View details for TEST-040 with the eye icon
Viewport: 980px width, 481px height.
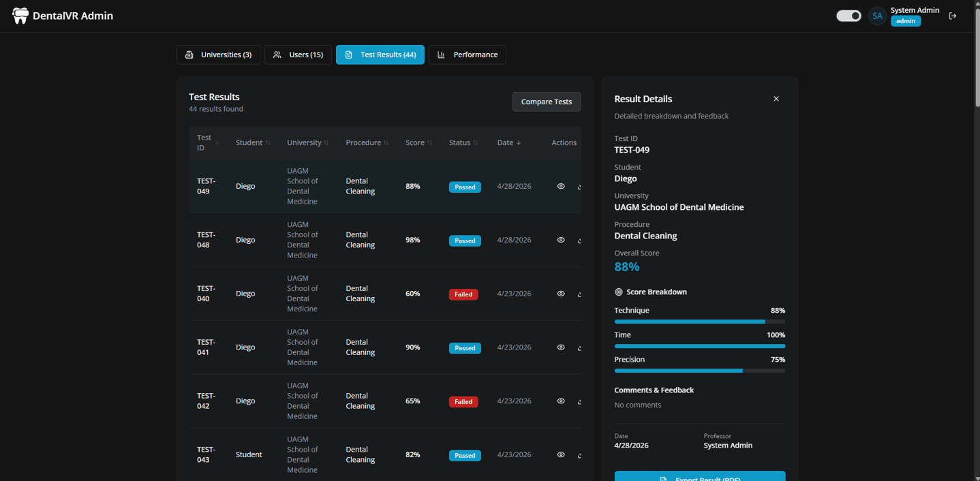pyautogui.click(x=561, y=294)
